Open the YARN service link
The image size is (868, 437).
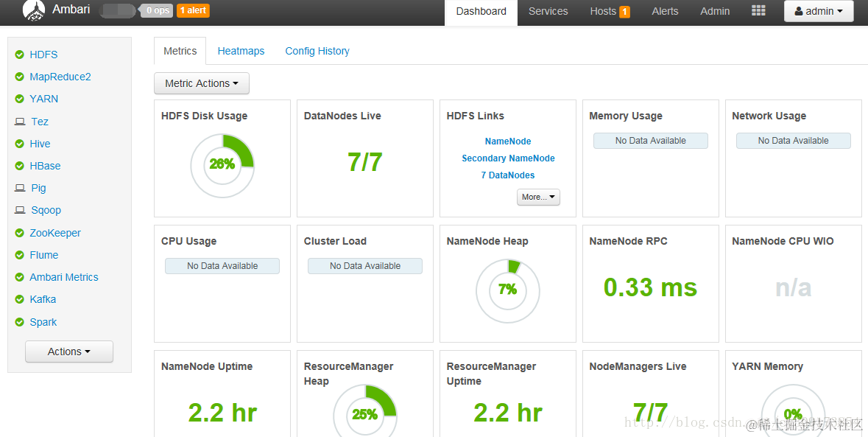coord(43,99)
